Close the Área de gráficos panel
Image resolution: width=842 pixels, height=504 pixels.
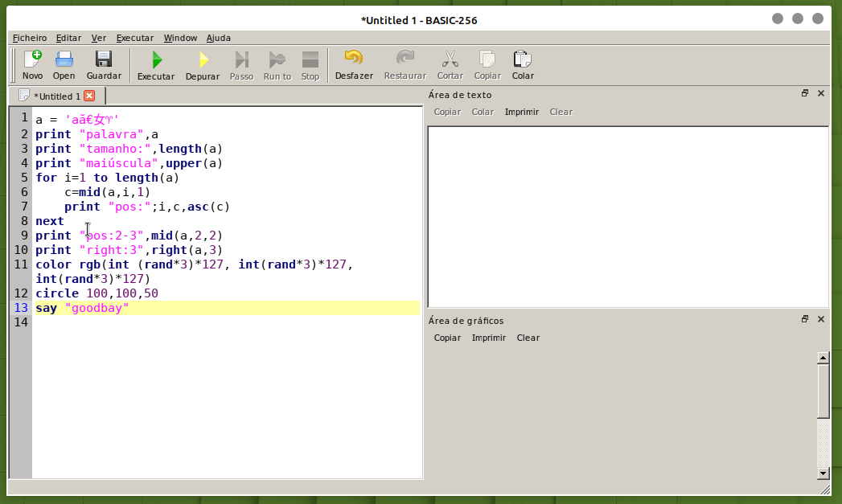click(820, 319)
